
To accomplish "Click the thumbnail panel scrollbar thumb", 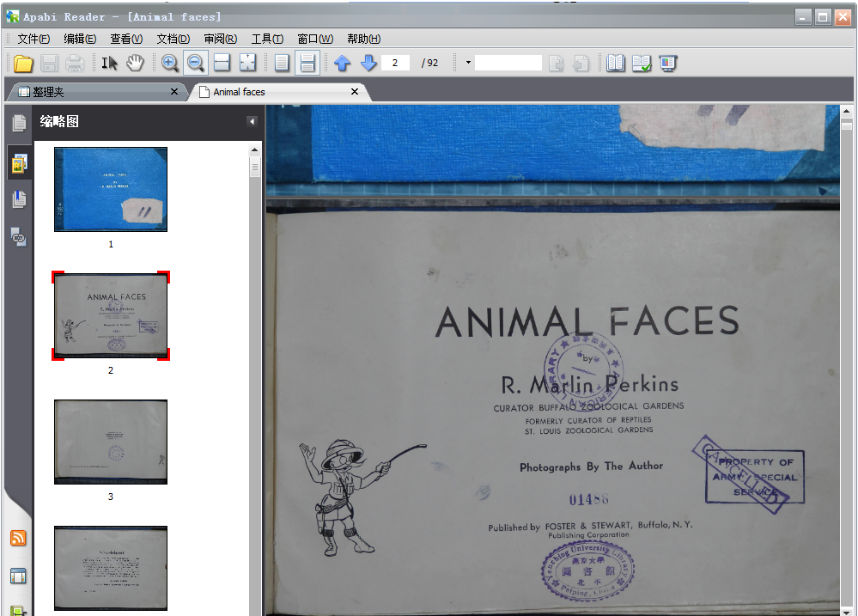I will pos(254,167).
